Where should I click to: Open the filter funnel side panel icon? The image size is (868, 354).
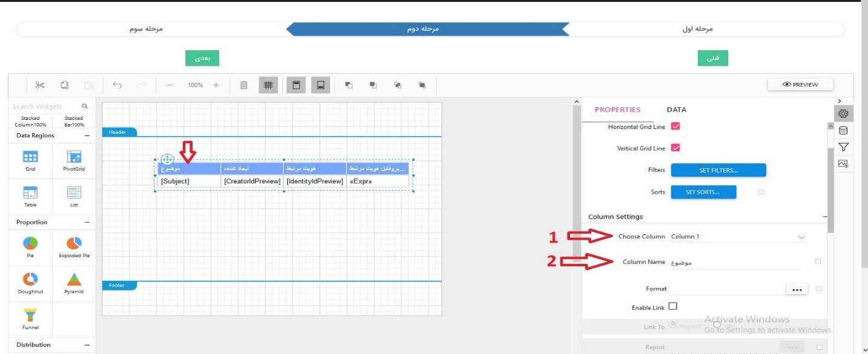click(x=843, y=147)
